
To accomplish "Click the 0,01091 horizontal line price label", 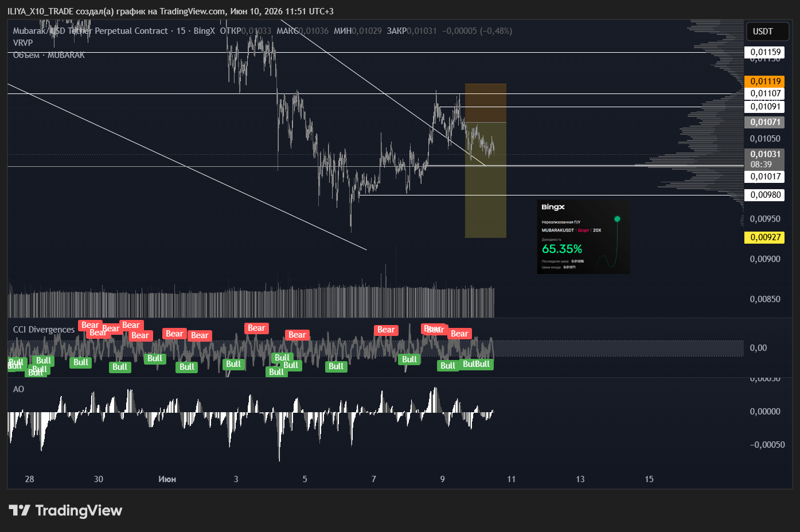I will point(764,107).
